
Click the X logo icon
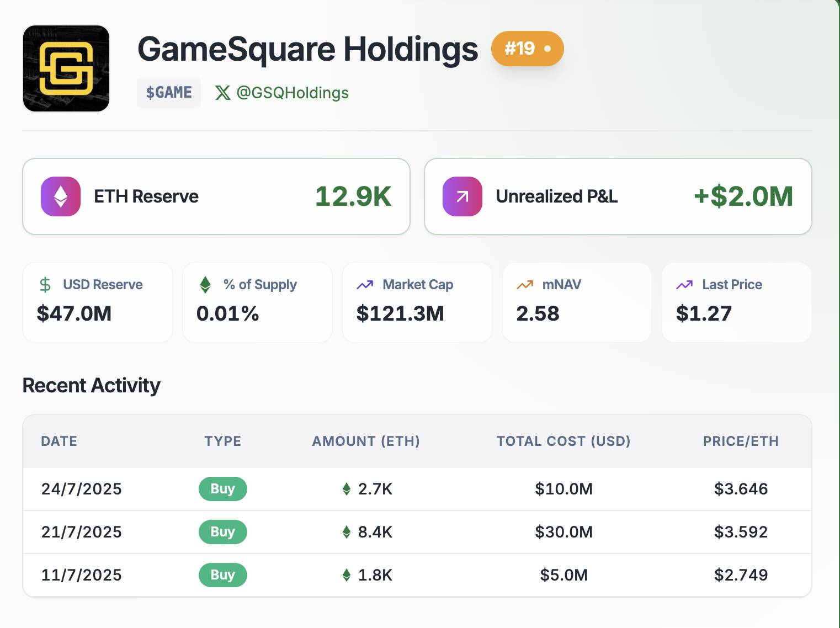point(223,93)
